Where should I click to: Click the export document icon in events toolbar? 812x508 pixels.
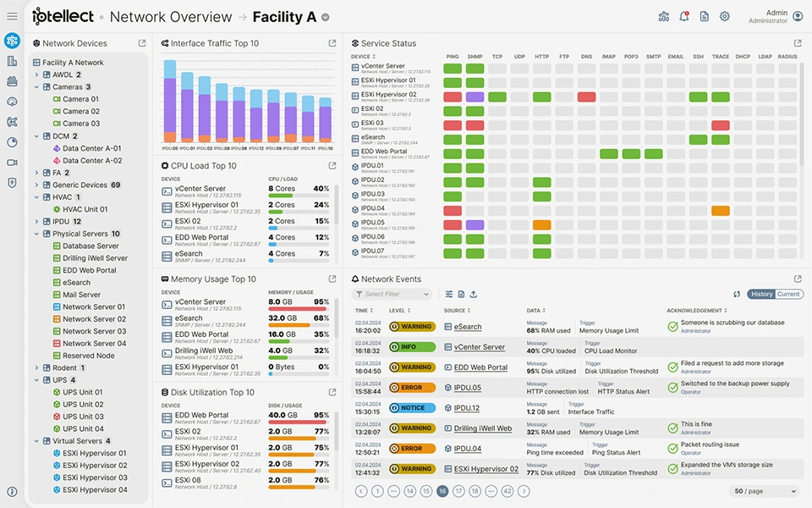462,294
